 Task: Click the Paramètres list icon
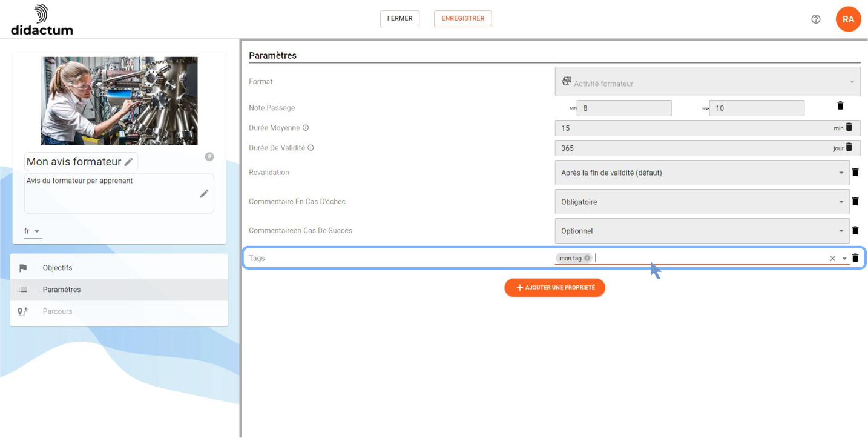coord(23,290)
